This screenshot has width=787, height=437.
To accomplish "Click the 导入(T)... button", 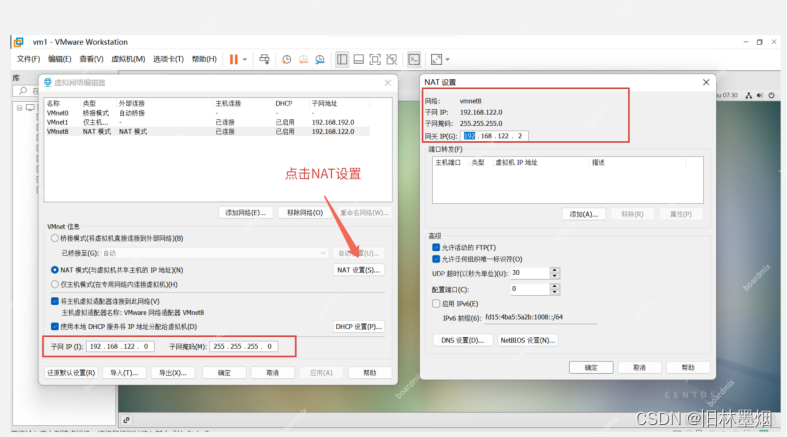I will [x=124, y=373].
